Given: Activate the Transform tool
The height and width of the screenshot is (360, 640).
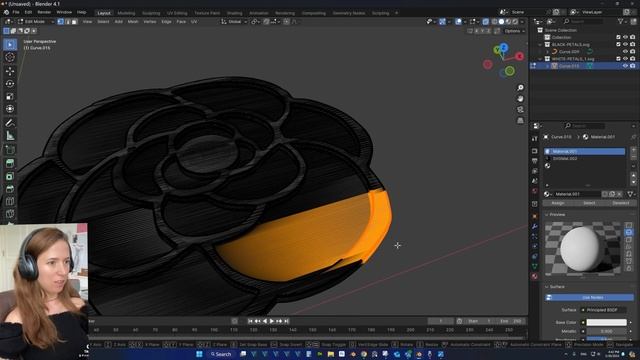Looking at the screenshot, I should (x=10, y=109).
